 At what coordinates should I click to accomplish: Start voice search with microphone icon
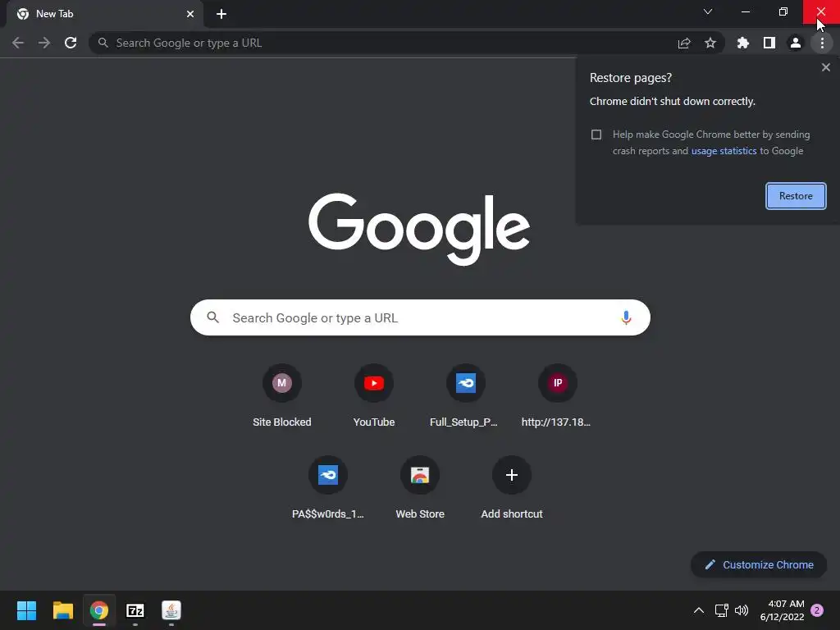[x=626, y=317]
